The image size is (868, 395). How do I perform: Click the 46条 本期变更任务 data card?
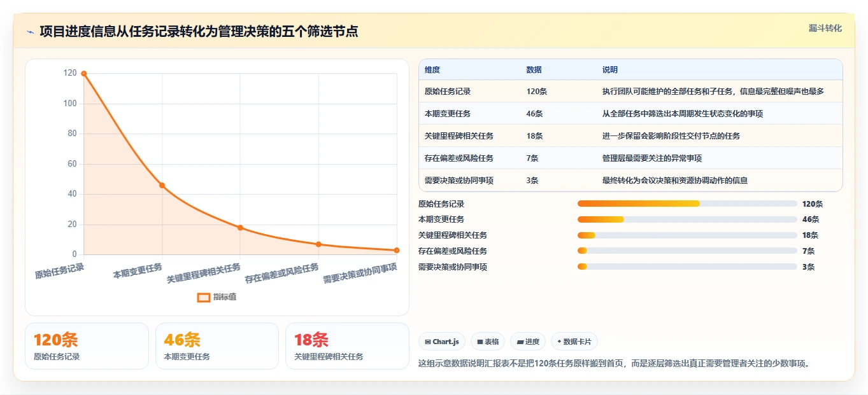[x=217, y=346]
